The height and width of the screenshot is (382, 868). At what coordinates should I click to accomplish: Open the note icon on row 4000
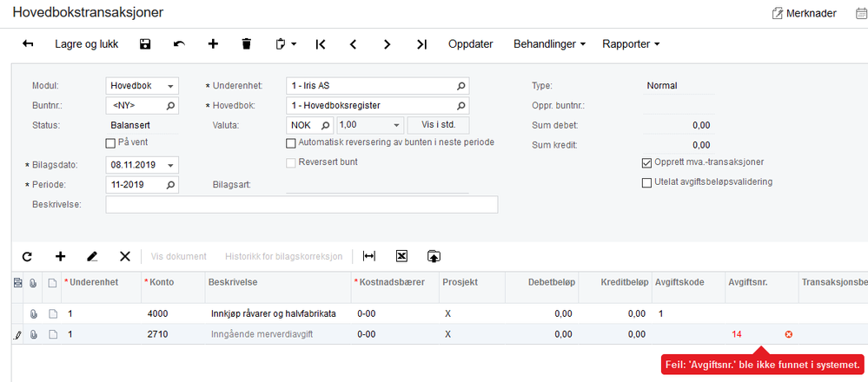tap(53, 314)
